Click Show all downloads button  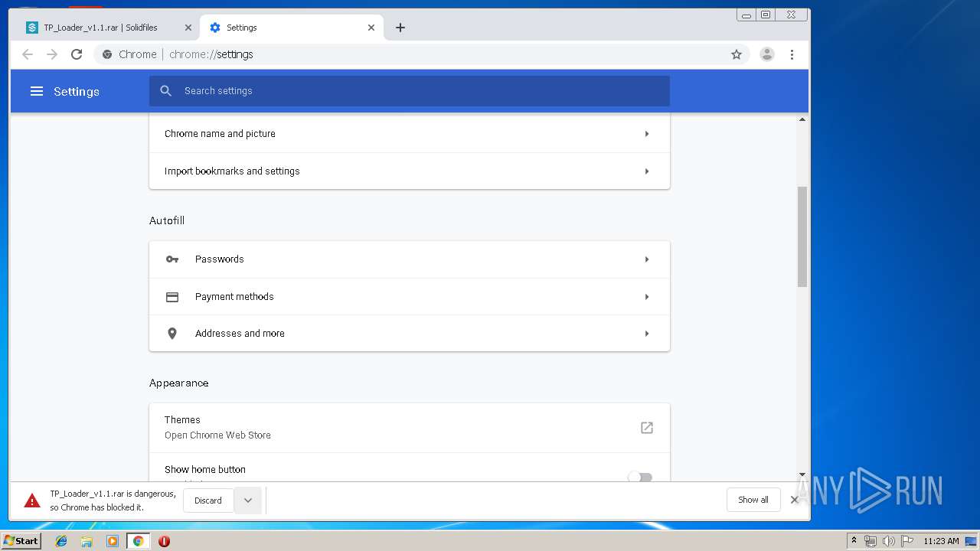click(x=753, y=500)
